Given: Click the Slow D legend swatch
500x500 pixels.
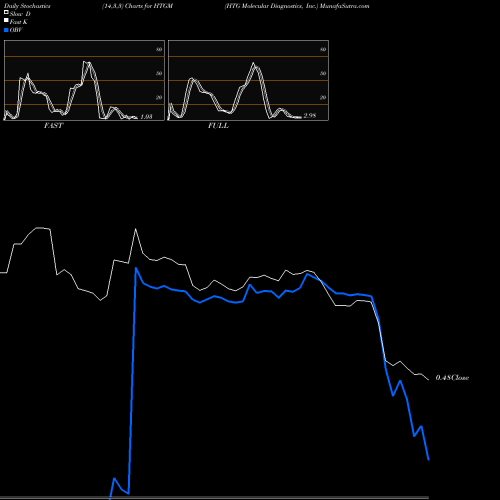Looking at the screenshot, I should [x=6, y=12].
